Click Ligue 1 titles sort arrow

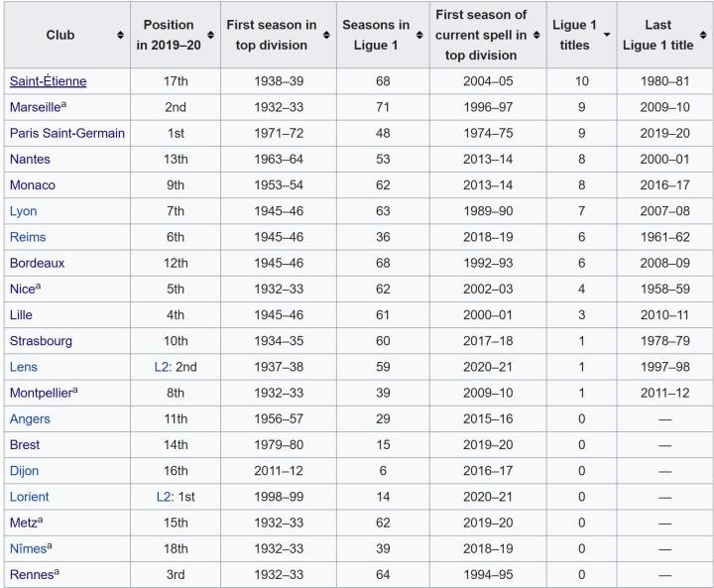tap(606, 35)
